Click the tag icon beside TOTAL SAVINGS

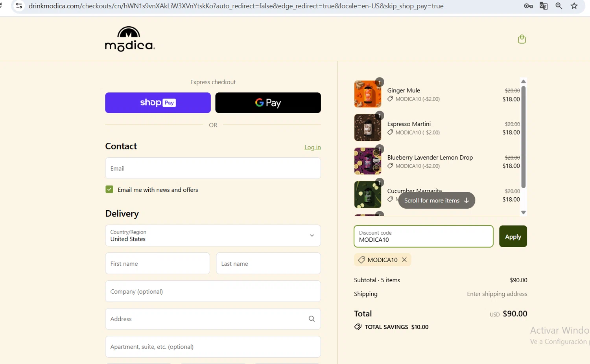[x=358, y=327]
